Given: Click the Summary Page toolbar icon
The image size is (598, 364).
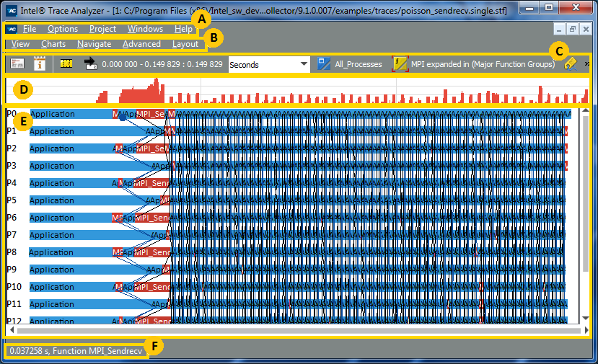Looking at the screenshot, I should pos(17,64).
